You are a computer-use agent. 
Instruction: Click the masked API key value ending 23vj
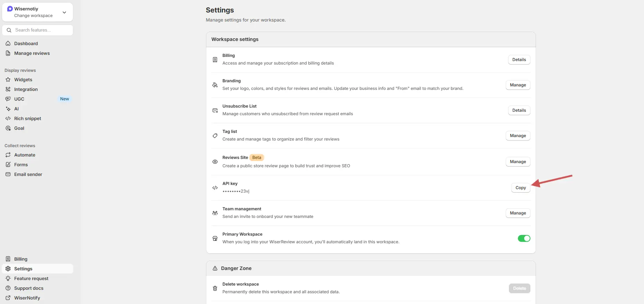(236, 191)
